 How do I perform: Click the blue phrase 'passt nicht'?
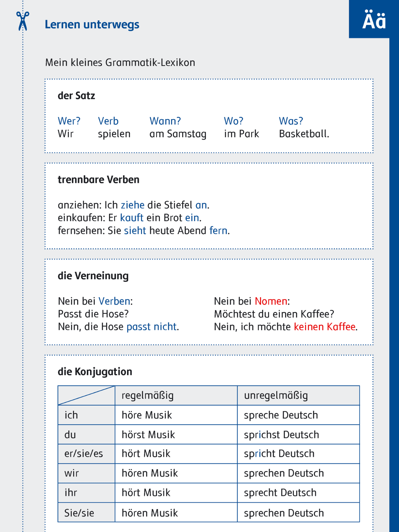[x=151, y=327]
